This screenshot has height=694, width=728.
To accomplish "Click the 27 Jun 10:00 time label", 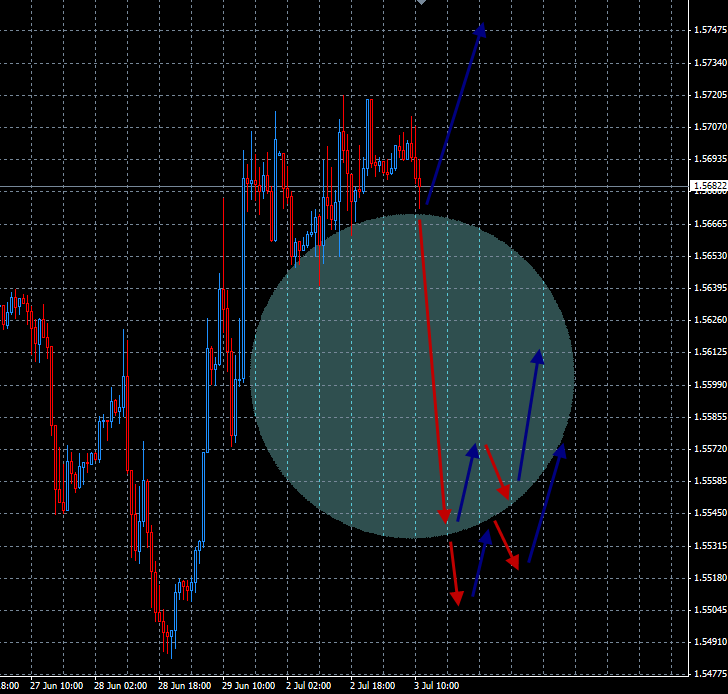I will [x=57, y=686].
